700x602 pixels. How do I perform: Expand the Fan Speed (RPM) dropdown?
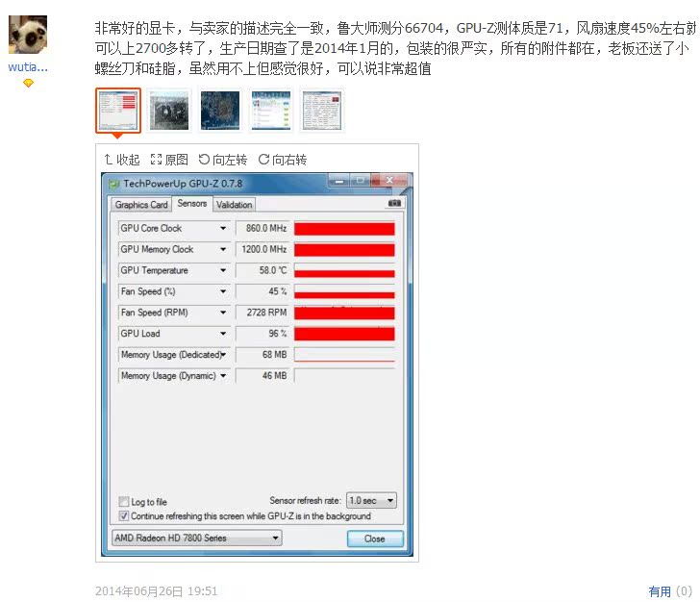click(223, 313)
